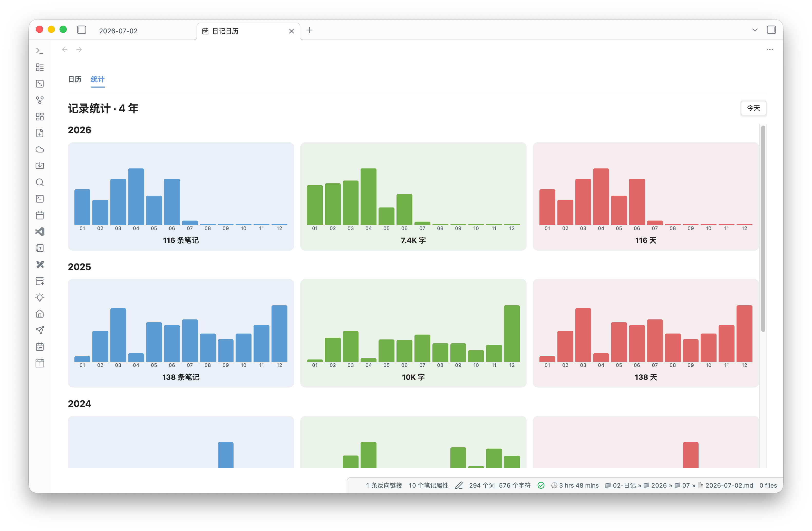Image resolution: width=812 pixels, height=531 pixels.
Task: Select the 统计 view tab
Action: point(98,80)
